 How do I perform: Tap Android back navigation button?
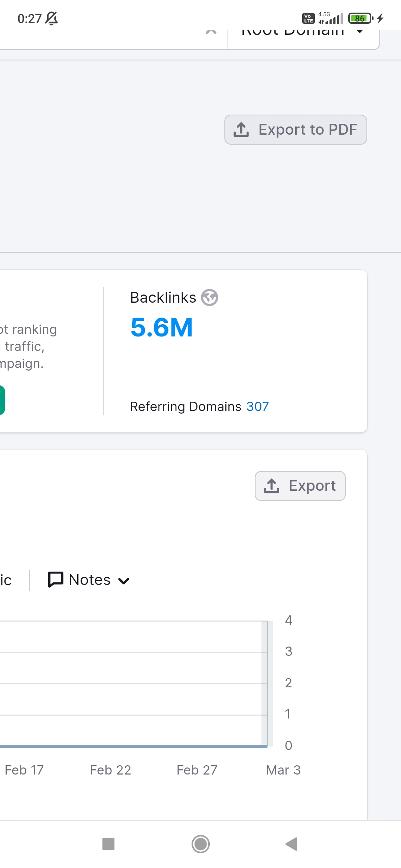[x=291, y=844]
